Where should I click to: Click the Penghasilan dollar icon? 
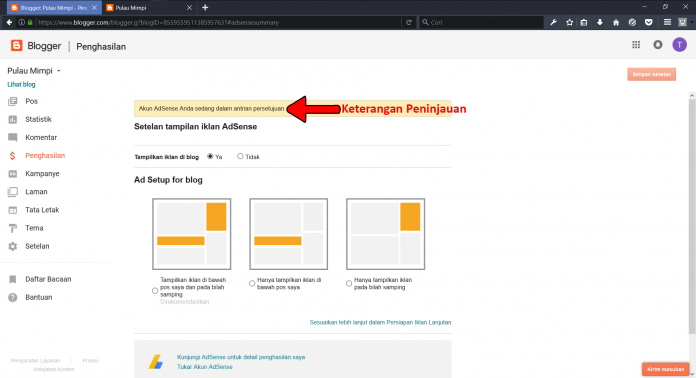point(12,156)
